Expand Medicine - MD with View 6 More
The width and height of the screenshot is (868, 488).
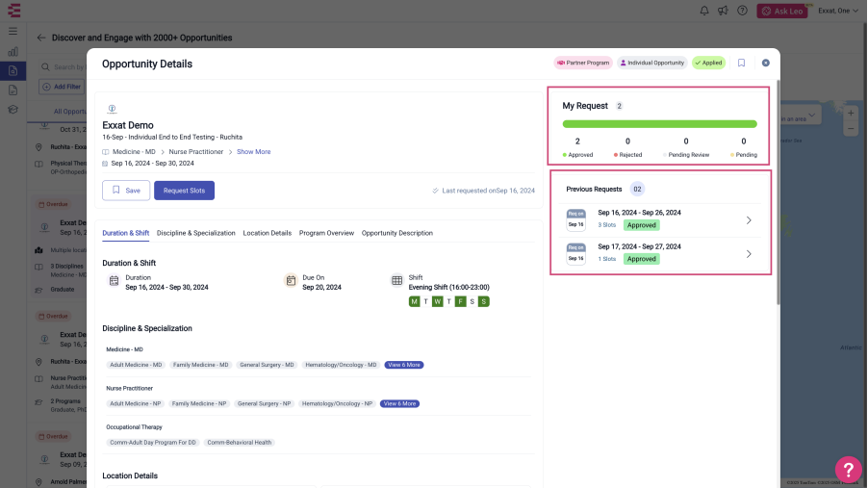[404, 365]
